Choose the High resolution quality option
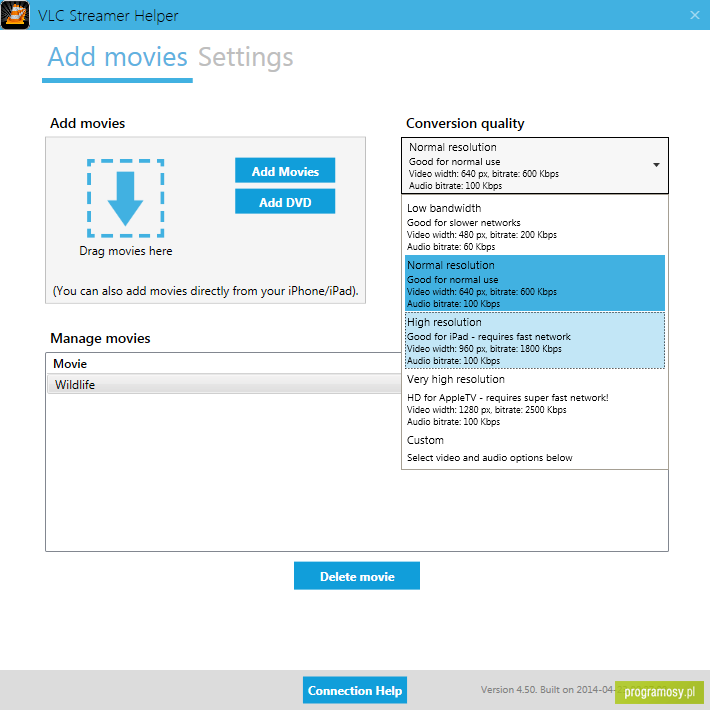710x710 pixels. (x=534, y=341)
